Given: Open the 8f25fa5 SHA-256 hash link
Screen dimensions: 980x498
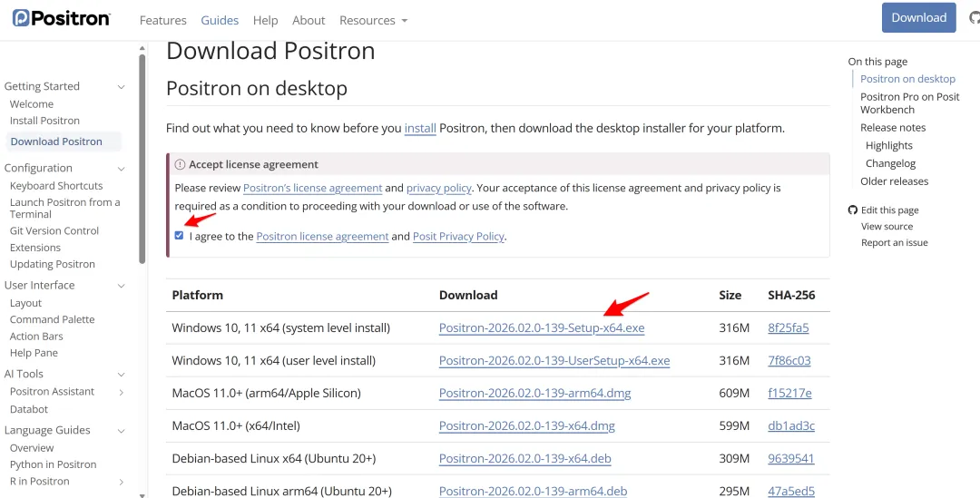Looking at the screenshot, I should [788, 327].
